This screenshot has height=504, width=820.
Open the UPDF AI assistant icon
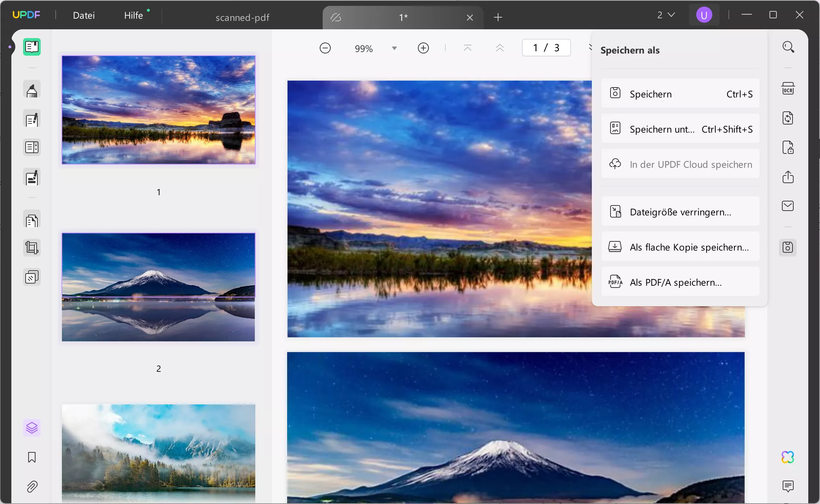pos(788,457)
